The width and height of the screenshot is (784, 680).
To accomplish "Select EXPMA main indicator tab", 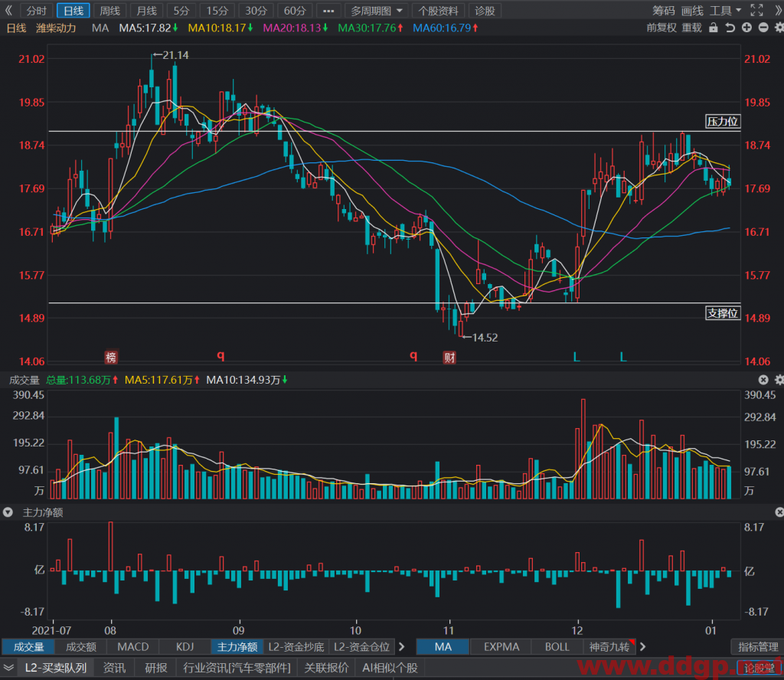I will (x=501, y=646).
